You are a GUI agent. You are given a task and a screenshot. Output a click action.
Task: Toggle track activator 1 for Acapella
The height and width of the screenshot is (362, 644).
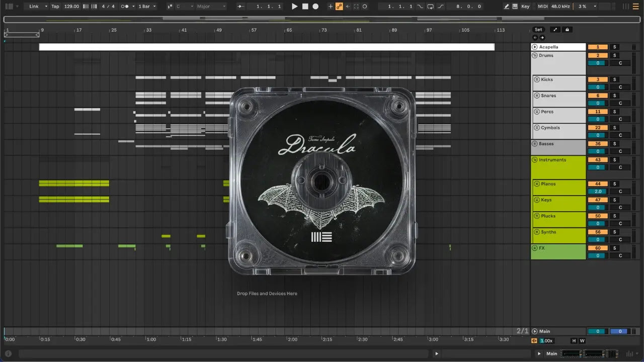point(598,47)
